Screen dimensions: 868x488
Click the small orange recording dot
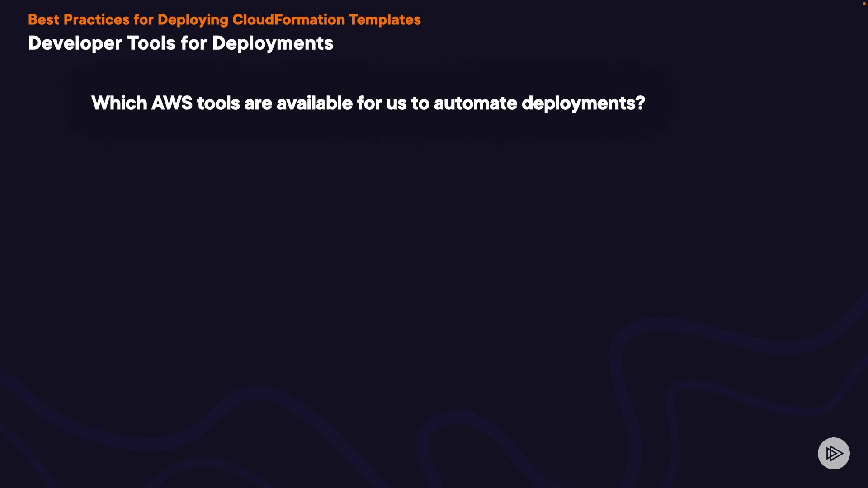click(x=864, y=4)
